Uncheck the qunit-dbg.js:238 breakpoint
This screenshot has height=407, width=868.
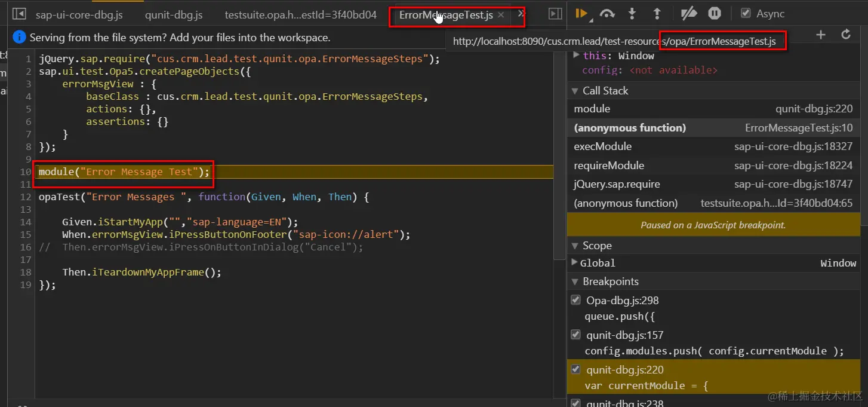pyautogui.click(x=575, y=403)
